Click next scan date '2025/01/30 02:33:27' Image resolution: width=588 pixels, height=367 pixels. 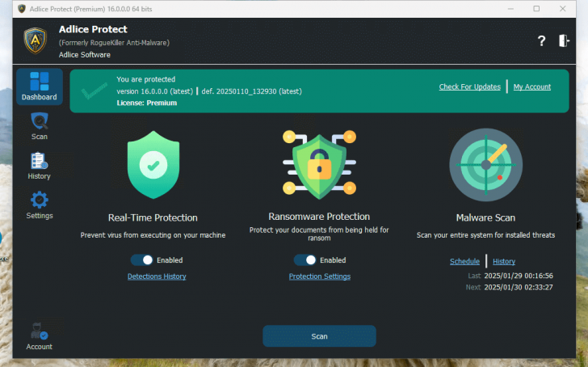pos(519,288)
